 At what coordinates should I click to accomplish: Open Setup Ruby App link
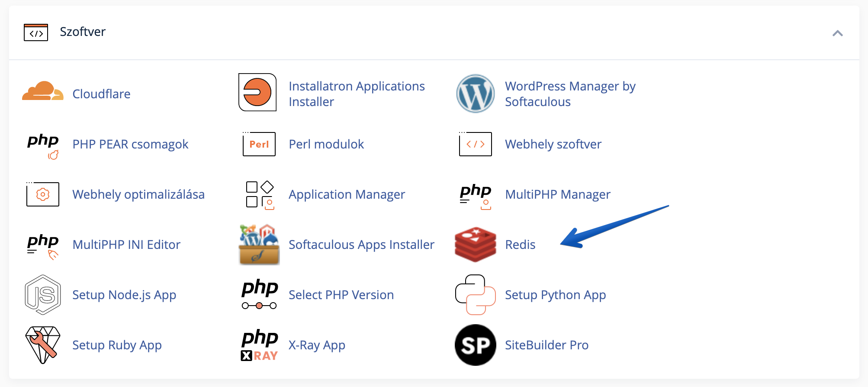coord(117,345)
